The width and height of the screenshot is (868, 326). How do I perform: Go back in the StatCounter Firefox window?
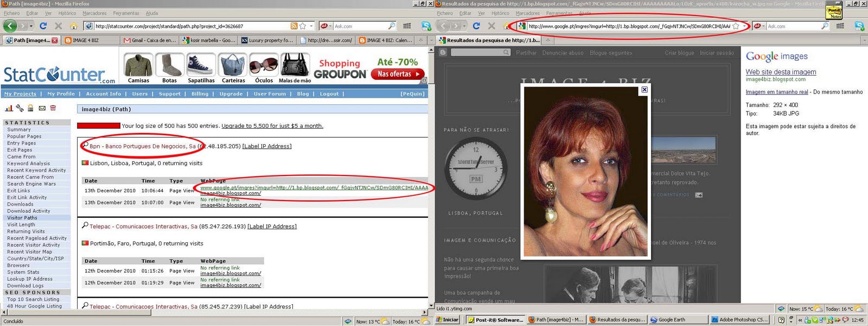point(10,26)
